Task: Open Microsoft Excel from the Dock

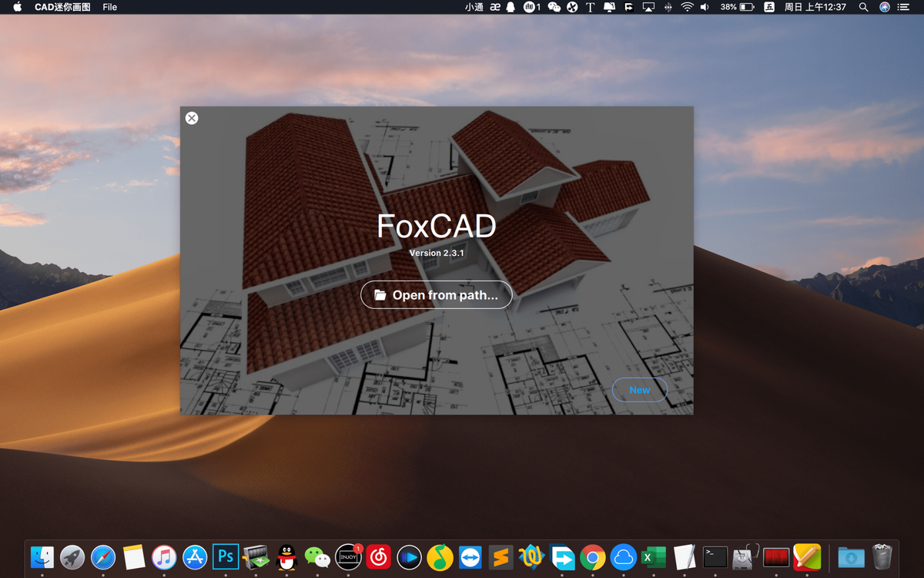Action: click(654, 556)
